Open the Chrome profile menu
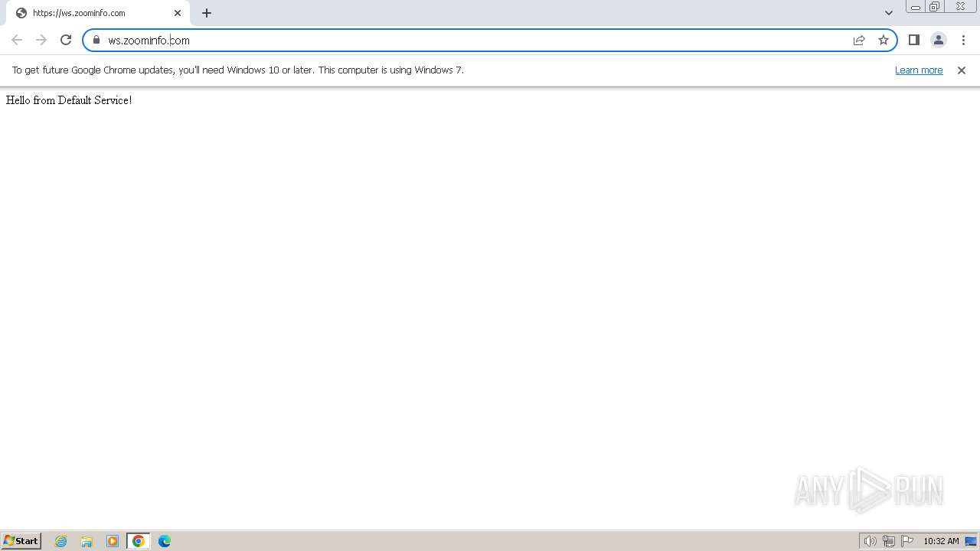This screenshot has width=980, height=551. (x=938, y=40)
